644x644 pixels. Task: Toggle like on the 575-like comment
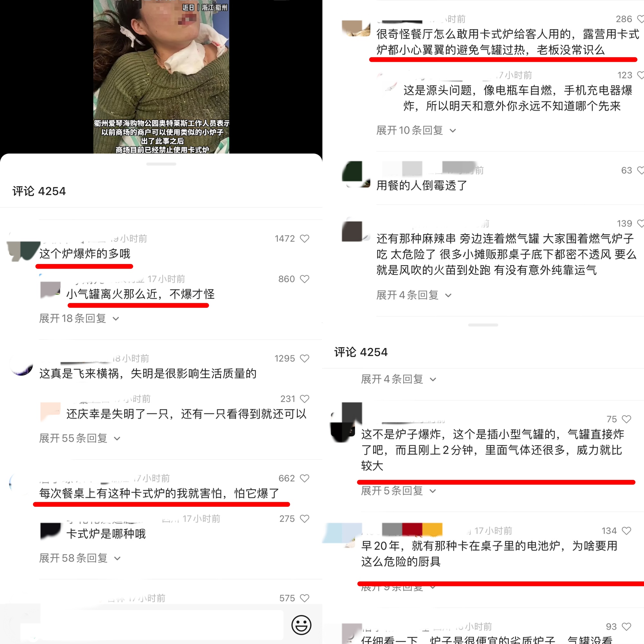pos(304,598)
